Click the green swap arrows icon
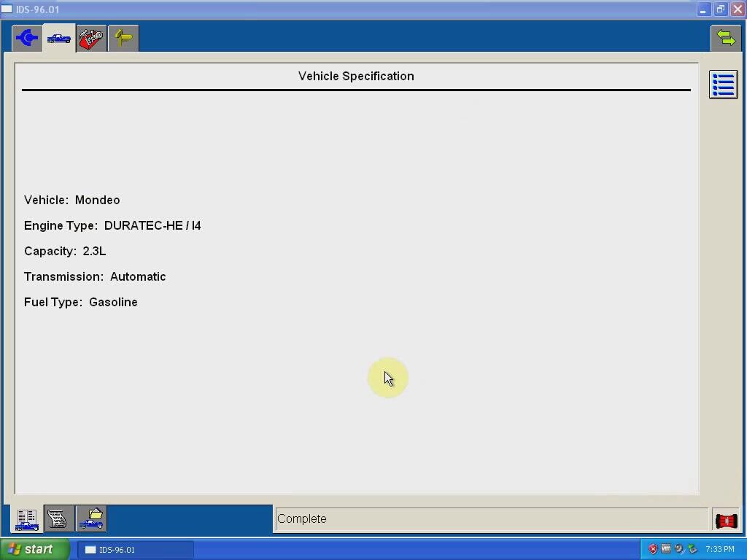 click(x=726, y=38)
